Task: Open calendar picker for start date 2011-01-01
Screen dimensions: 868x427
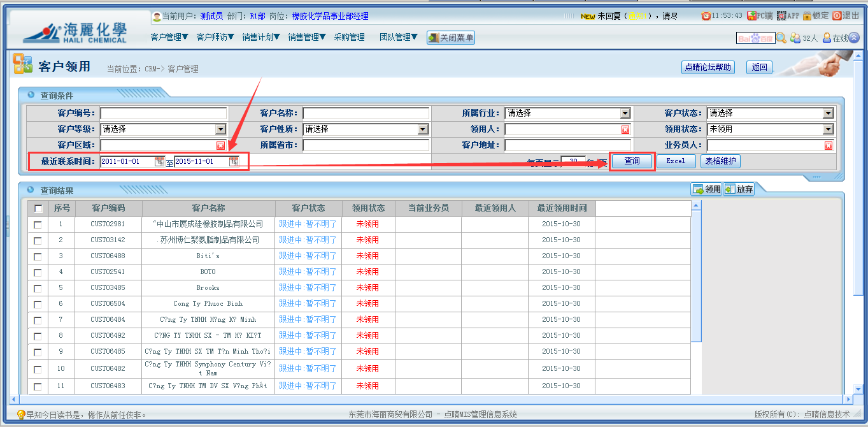Action: click(x=159, y=162)
